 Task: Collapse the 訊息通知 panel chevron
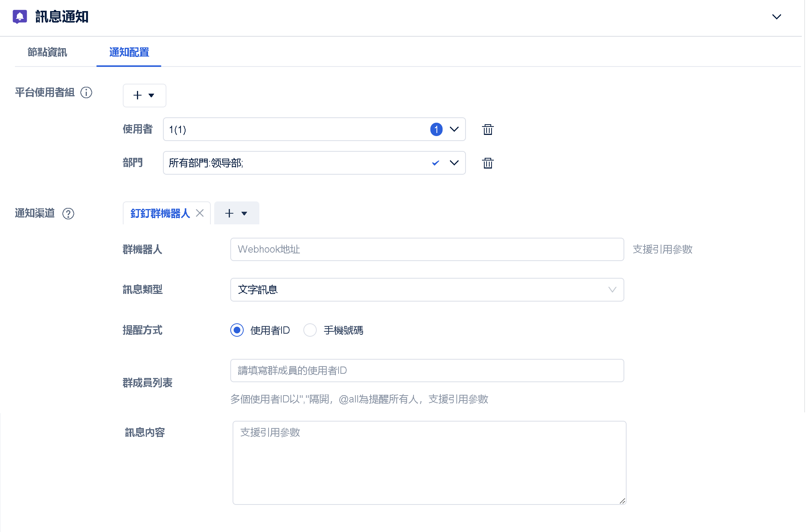pyautogui.click(x=776, y=17)
